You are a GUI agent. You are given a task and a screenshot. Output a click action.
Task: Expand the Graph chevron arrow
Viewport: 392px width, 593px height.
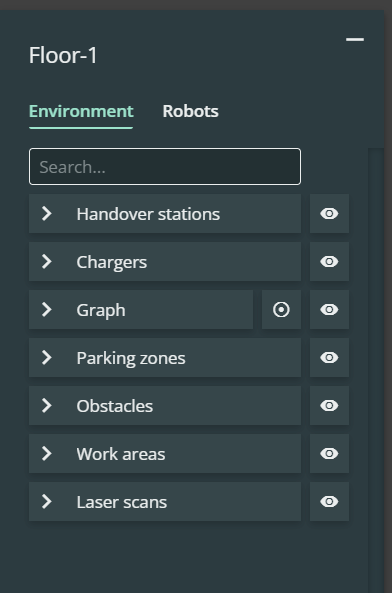point(46,310)
